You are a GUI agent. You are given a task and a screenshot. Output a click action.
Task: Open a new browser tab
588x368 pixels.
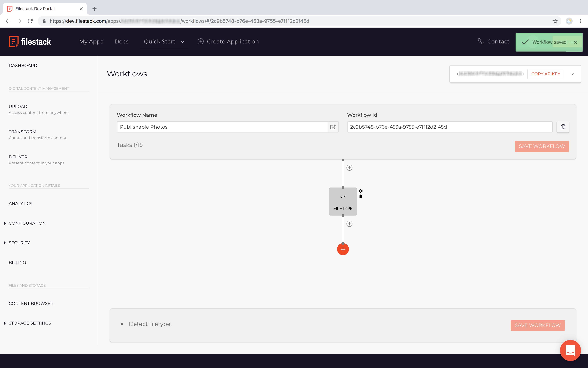coord(94,9)
